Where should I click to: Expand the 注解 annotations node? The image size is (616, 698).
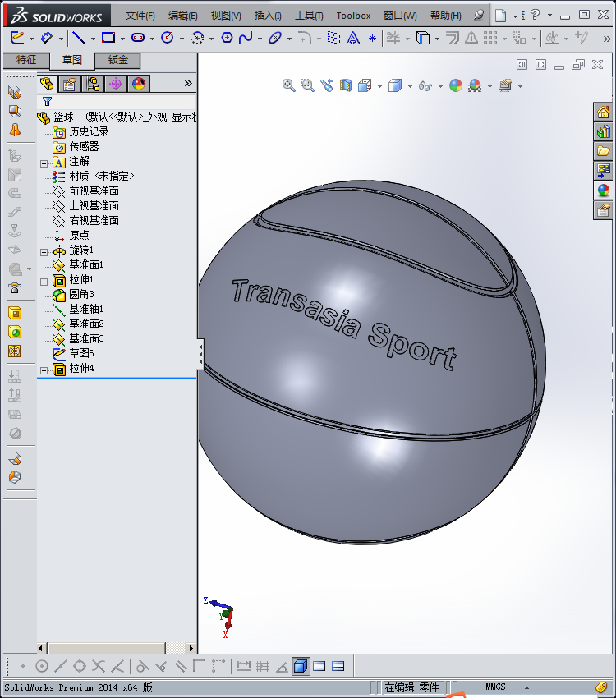[x=44, y=163]
